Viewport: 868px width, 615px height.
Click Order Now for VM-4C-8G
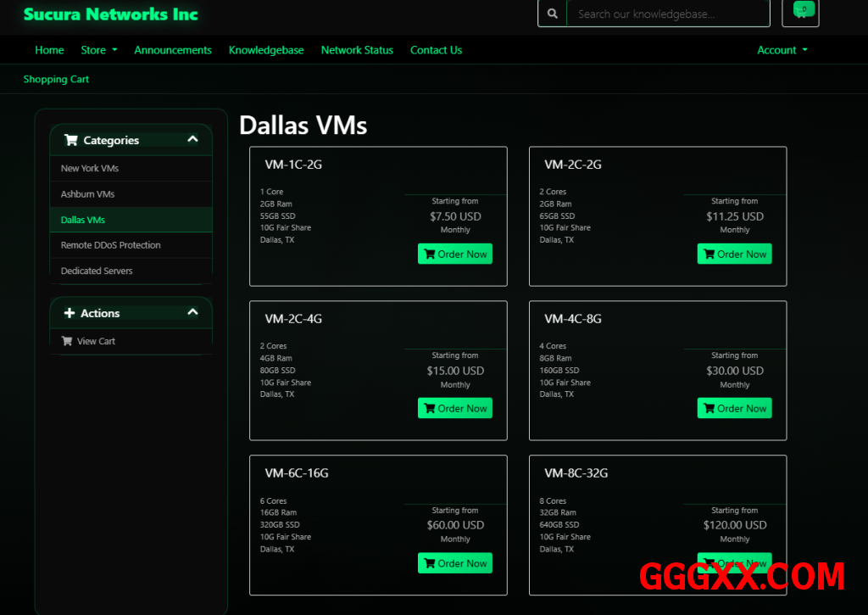(734, 408)
